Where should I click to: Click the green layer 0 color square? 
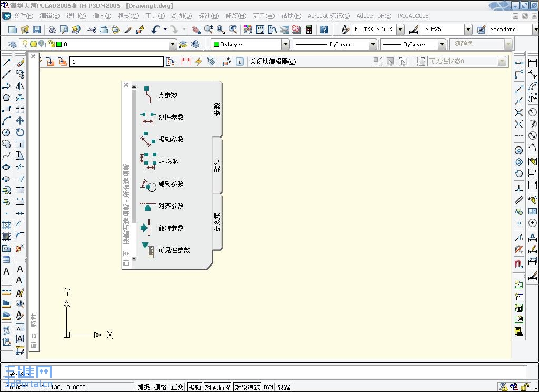click(x=59, y=44)
